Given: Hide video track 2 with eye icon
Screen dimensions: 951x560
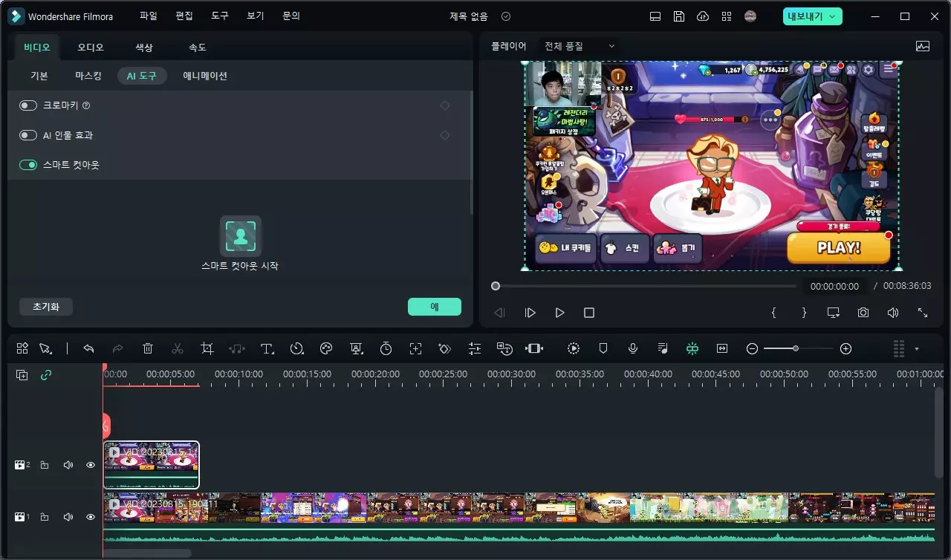Looking at the screenshot, I should pyautogui.click(x=91, y=465).
